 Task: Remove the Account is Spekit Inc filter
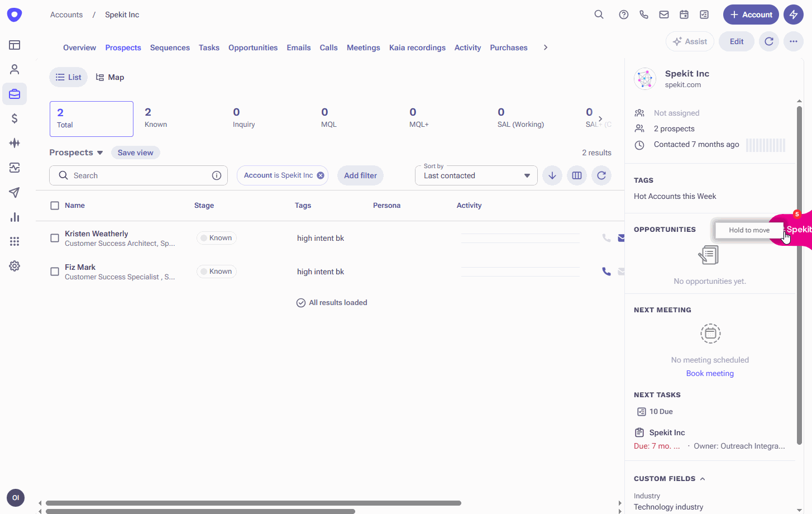tap(321, 175)
